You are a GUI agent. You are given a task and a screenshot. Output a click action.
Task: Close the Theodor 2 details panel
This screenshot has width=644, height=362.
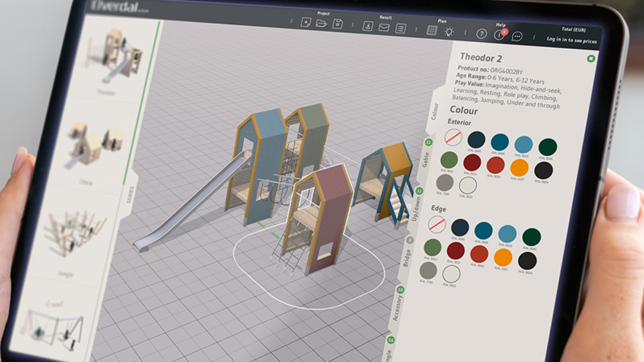pos(591,59)
